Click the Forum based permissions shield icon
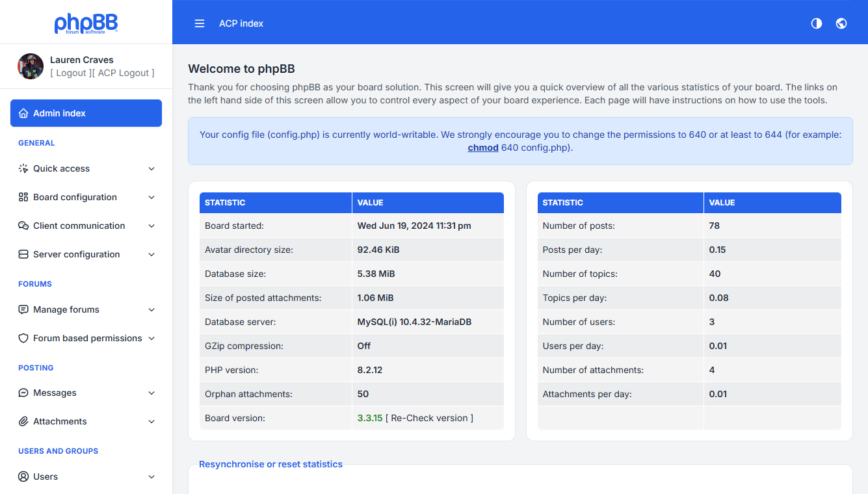The width and height of the screenshot is (868, 494). pos(23,338)
